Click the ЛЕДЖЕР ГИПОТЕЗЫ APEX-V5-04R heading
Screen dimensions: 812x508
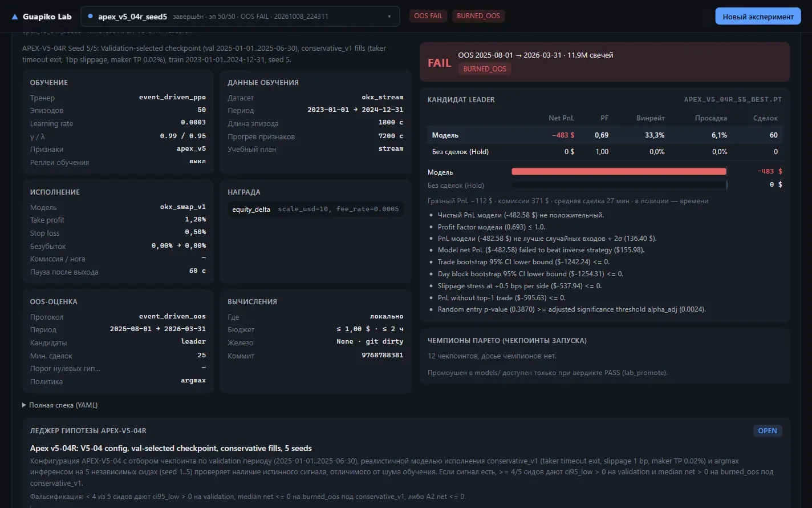coord(88,431)
